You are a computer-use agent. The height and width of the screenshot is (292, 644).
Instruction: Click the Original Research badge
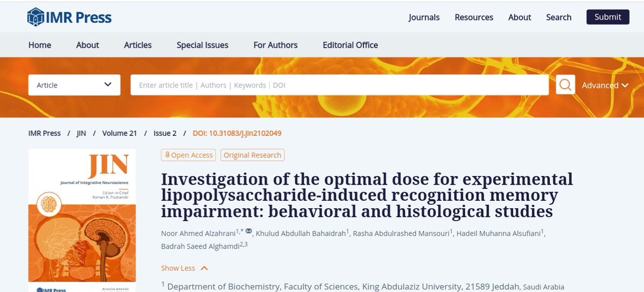(x=252, y=155)
